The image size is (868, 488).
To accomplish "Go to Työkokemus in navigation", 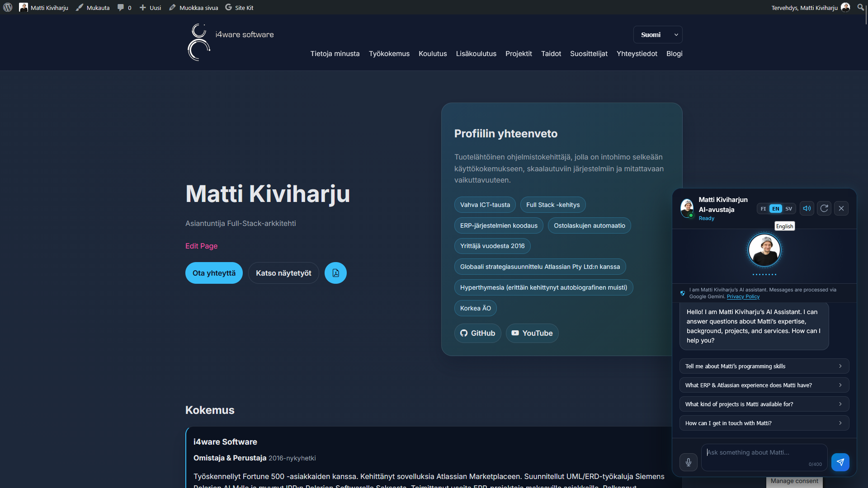I will [389, 54].
